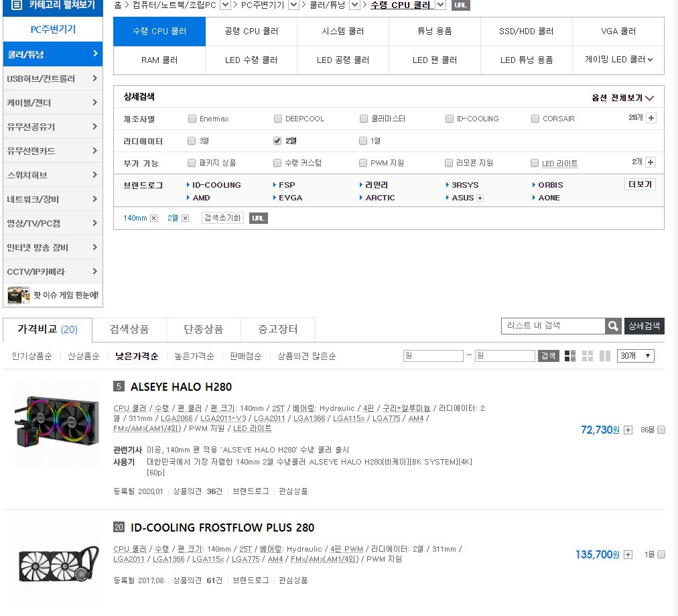This screenshot has height=616, width=678.
Task: Open ALSEYE HALO H280 product image
Action: pyautogui.click(x=58, y=423)
